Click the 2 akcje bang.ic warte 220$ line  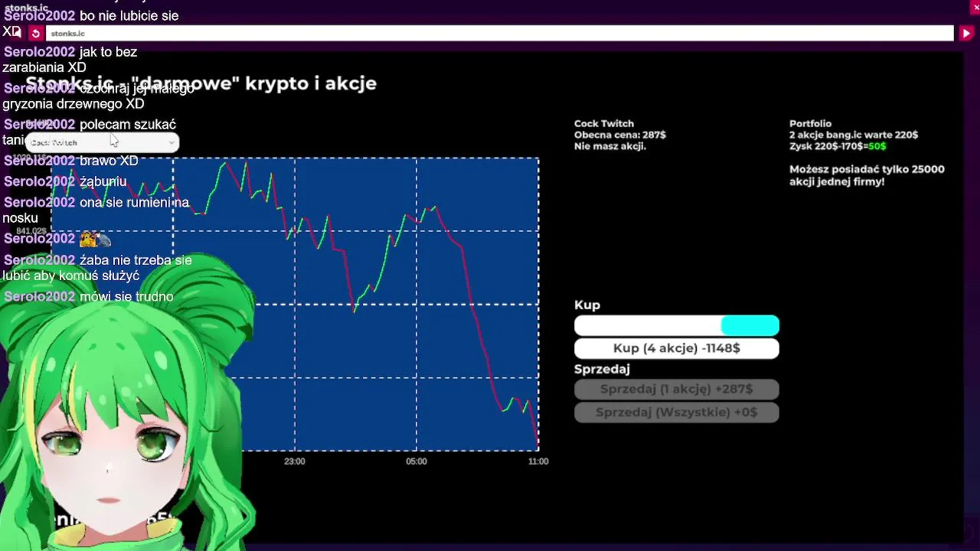pyautogui.click(x=854, y=135)
